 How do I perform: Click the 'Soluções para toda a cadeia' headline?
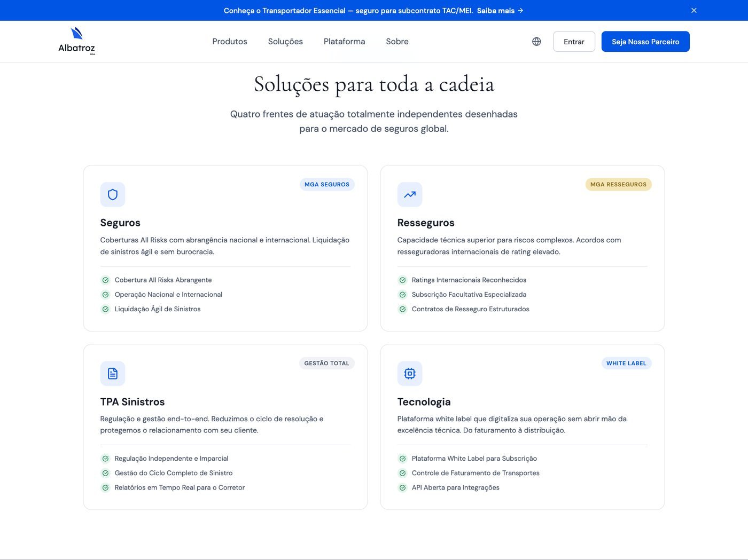[x=374, y=84]
